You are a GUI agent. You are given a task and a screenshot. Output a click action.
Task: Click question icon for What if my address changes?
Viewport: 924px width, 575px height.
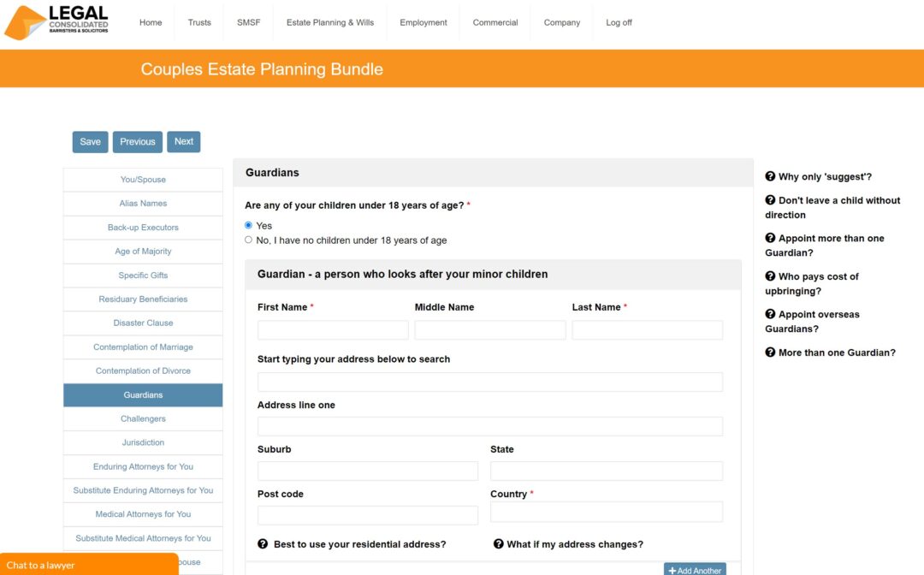click(499, 544)
